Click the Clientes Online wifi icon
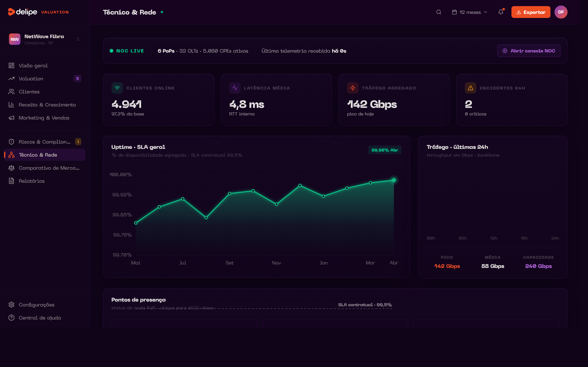This screenshot has width=588, height=367. pos(117,88)
